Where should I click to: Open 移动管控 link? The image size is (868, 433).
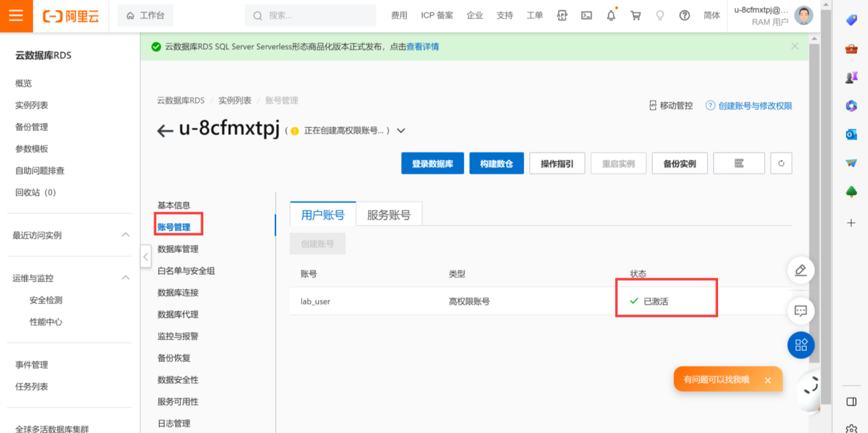tap(671, 105)
